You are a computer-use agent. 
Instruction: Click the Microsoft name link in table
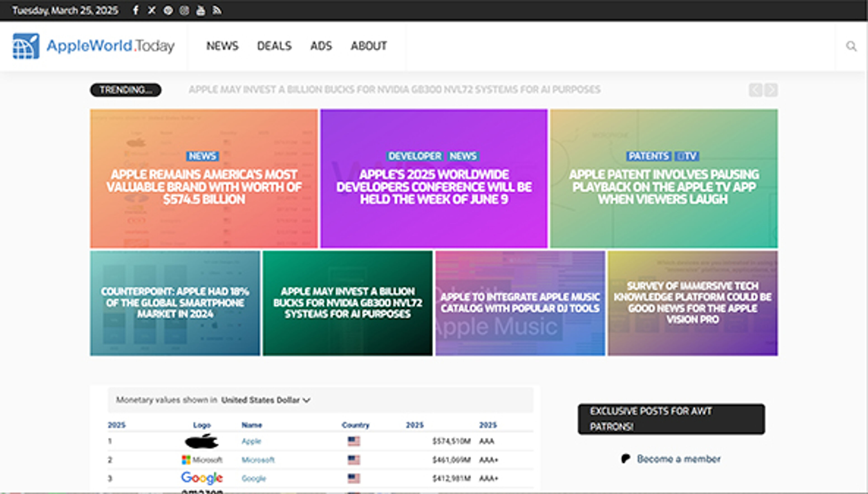click(258, 460)
